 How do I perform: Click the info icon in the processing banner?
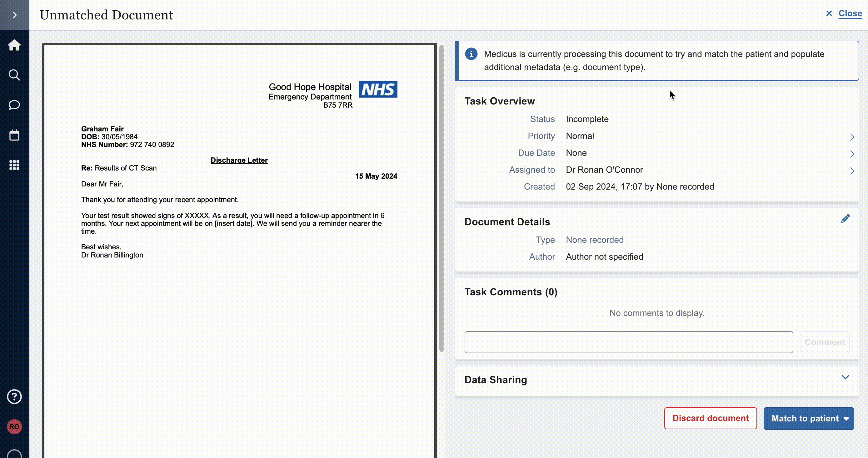click(x=471, y=54)
